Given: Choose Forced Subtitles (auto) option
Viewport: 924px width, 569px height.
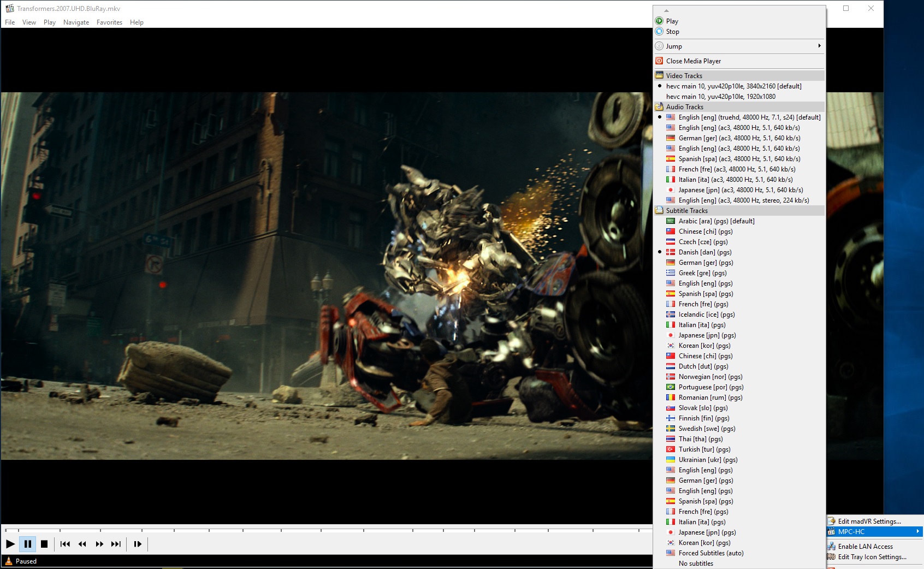Looking at the screenshot, I should coord(739,553).
